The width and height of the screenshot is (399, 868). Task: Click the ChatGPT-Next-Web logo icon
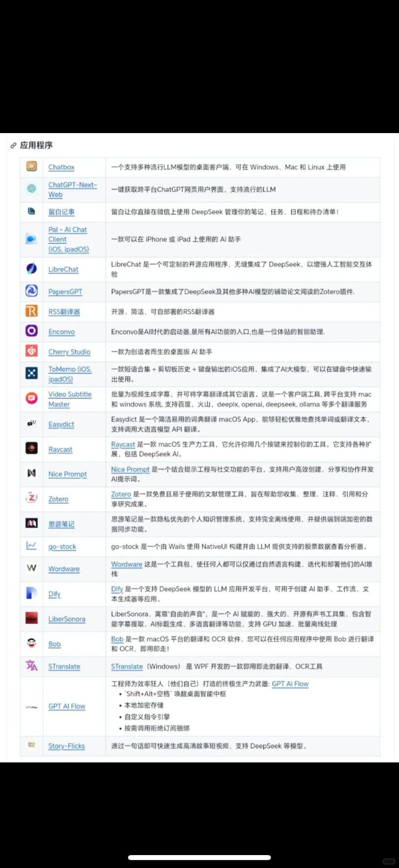pos(31,189)
